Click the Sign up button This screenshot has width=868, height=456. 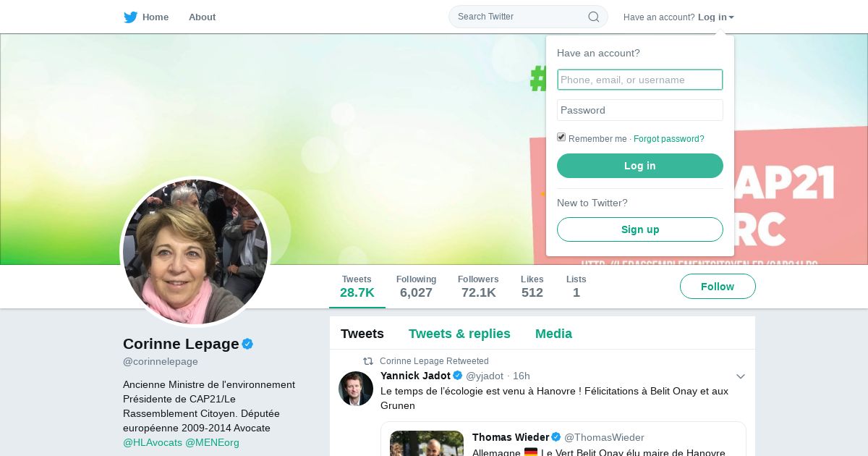tap(640, 229)
